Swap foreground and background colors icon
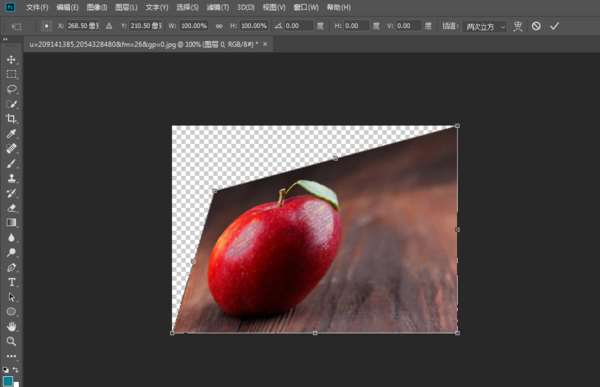The height and width of the screenshot is (387, 600). (16, 370)
